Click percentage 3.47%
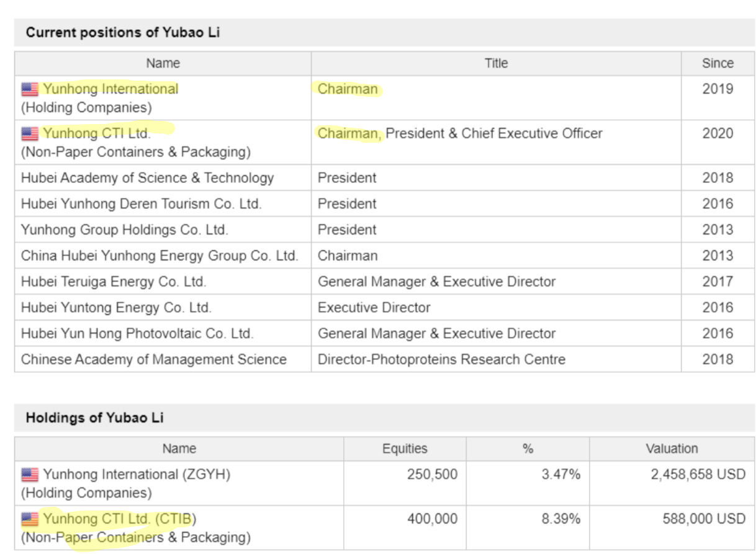 pyautogui.click(x=560, y=475)
